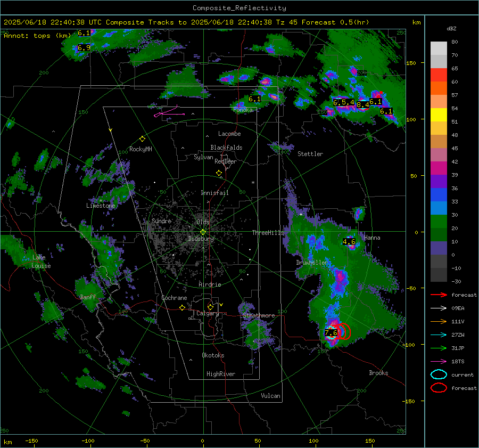Click the red forecast arrow in legend

point(439,295)
